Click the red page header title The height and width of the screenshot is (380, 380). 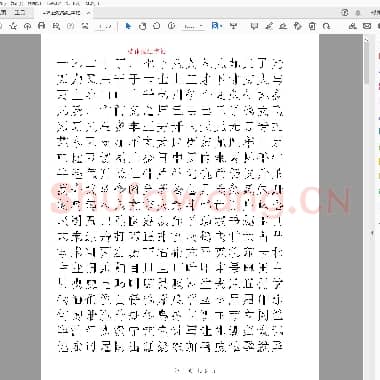coord(147,51)
